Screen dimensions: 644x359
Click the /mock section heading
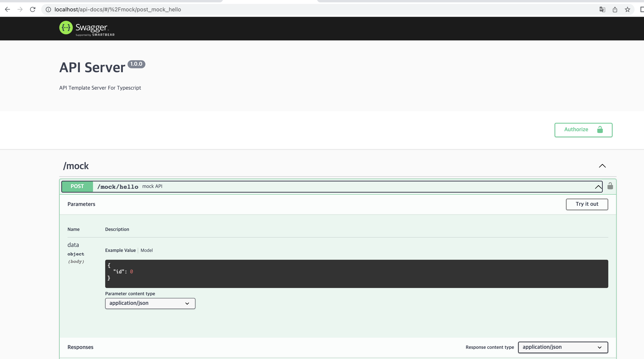click(76, 166)
